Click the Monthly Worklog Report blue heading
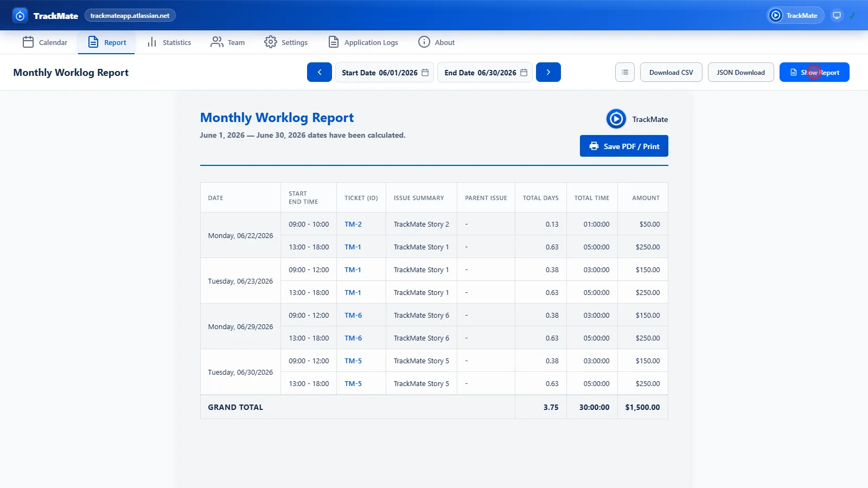This screenshot has width=868, height=488. [277, 118]
